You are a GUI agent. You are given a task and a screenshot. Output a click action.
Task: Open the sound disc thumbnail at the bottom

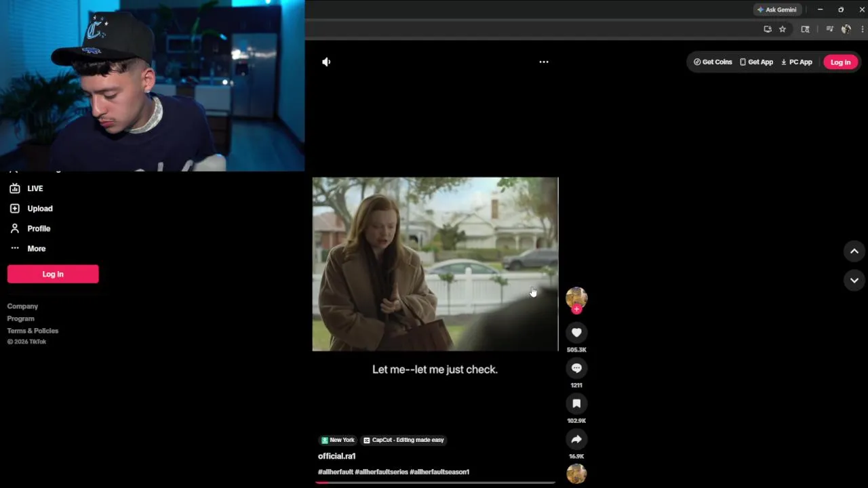pyautogui.click(x=576, y=474)
